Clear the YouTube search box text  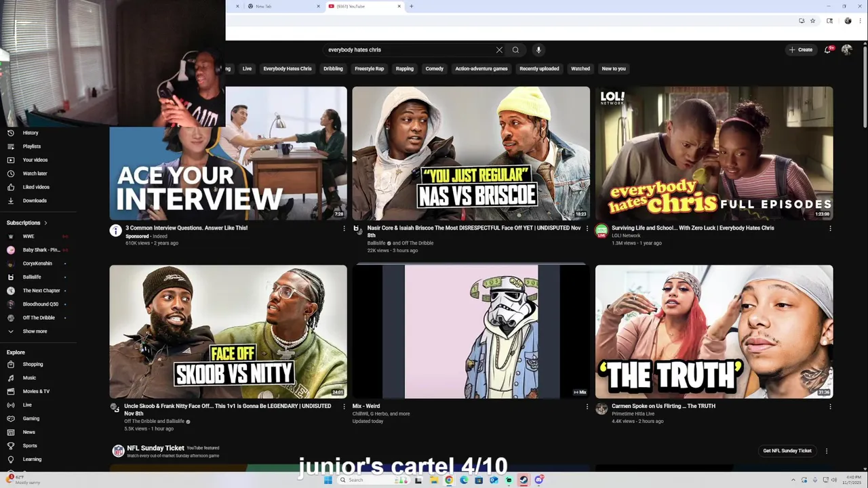point(499,50)
